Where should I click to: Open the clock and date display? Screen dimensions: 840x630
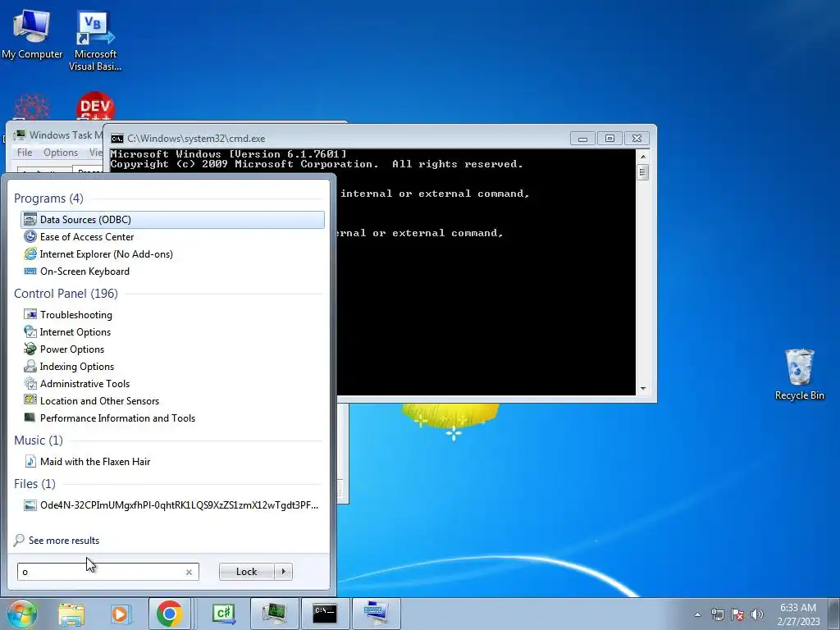coord(798,614)
